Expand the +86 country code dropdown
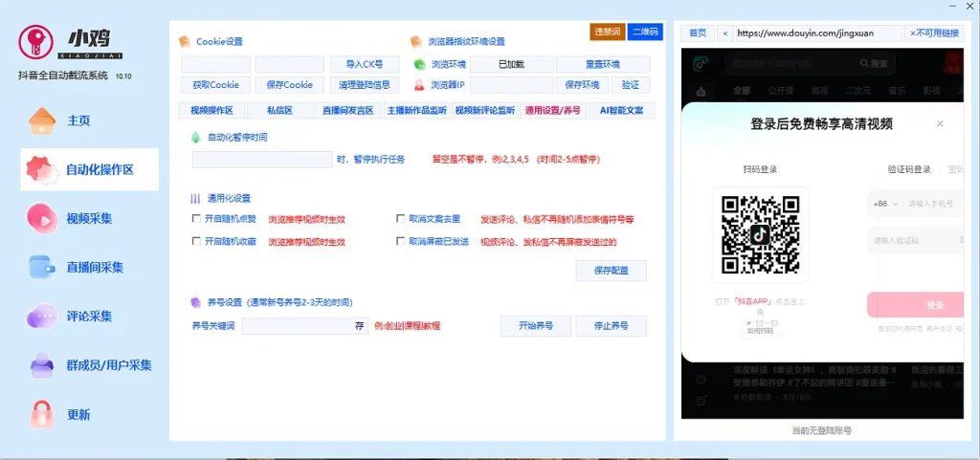This screenshot has width=980, height=460. tap(885, 204)
